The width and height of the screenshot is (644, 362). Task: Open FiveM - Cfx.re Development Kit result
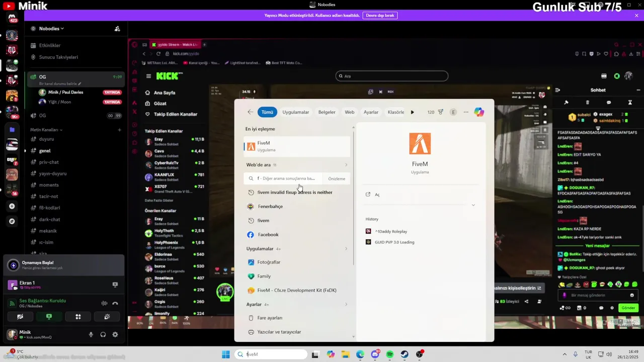(x=297, y=290)
